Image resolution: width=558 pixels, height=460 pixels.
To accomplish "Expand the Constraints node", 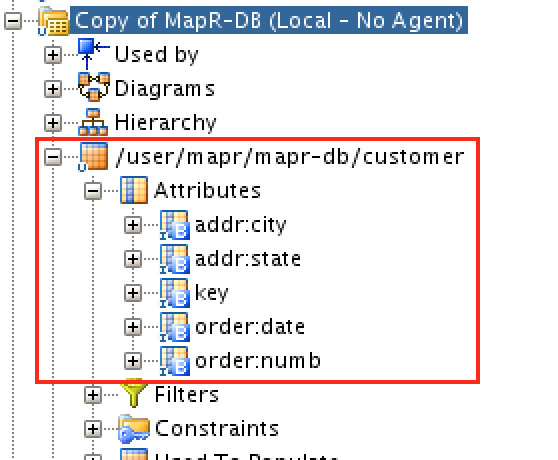I will (93, 429).
